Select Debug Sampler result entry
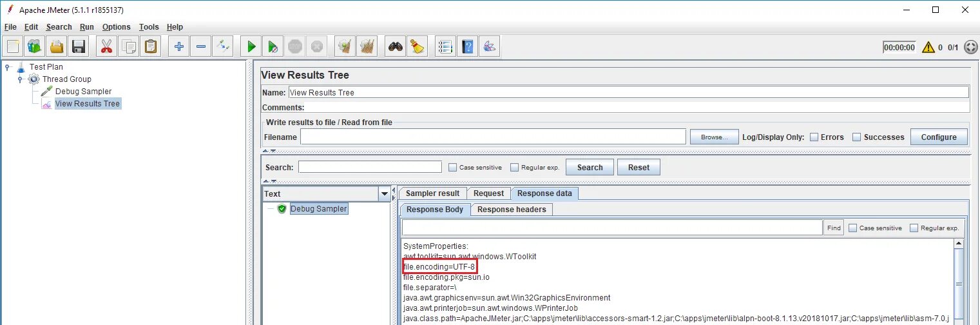Image resolution: width=980 pixels, height=325 pixels. click(x=318, y=209)
